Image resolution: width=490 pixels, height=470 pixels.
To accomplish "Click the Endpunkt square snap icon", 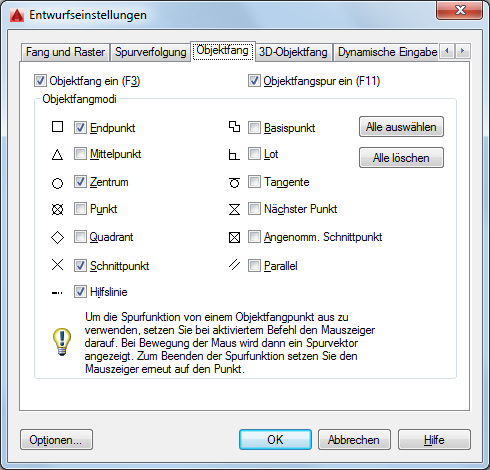I will [x=57, y=127].
